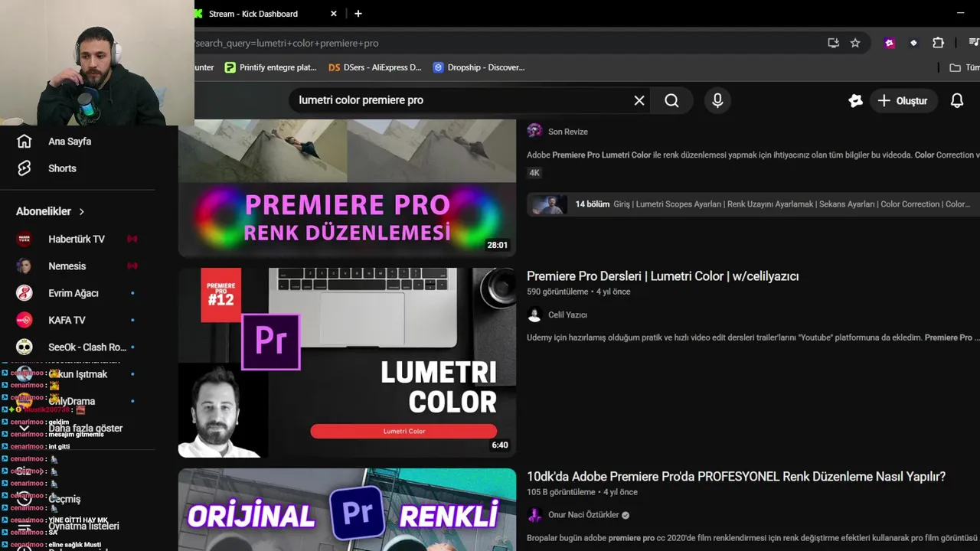Click SeeOk channel avatar icon

click(24, 347)
